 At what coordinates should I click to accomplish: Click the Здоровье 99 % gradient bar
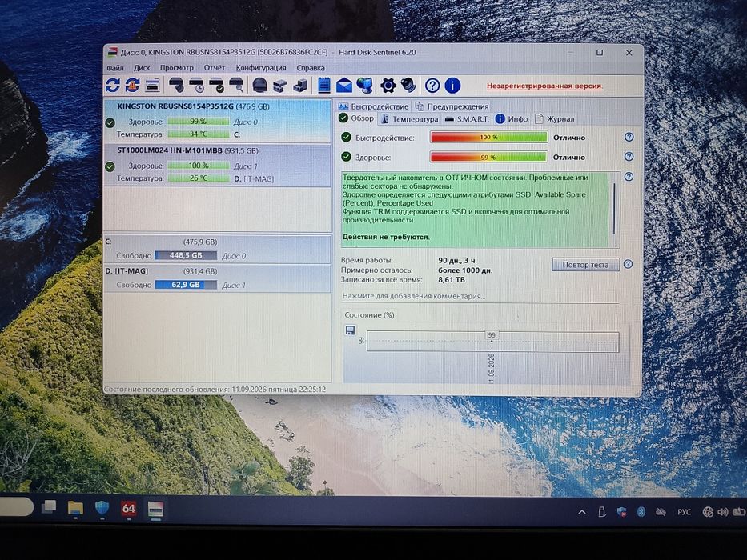pyautogui.click(x=488, y=157)
